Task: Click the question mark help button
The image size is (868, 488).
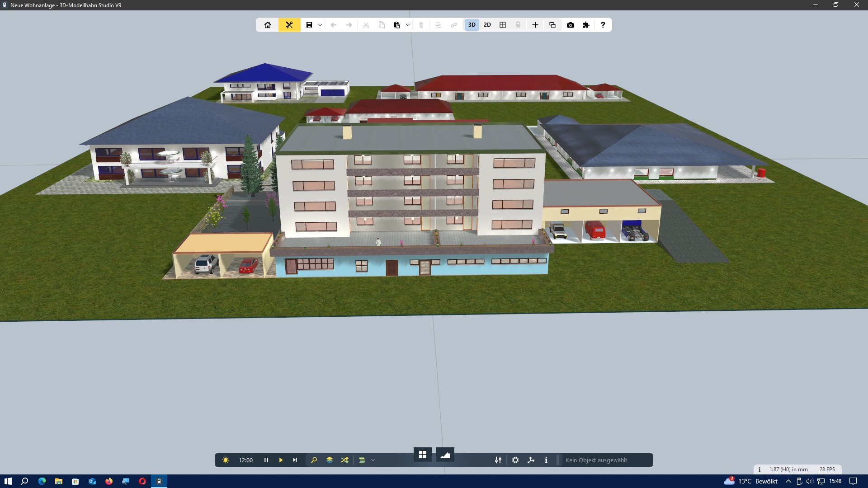Action: 603,25
